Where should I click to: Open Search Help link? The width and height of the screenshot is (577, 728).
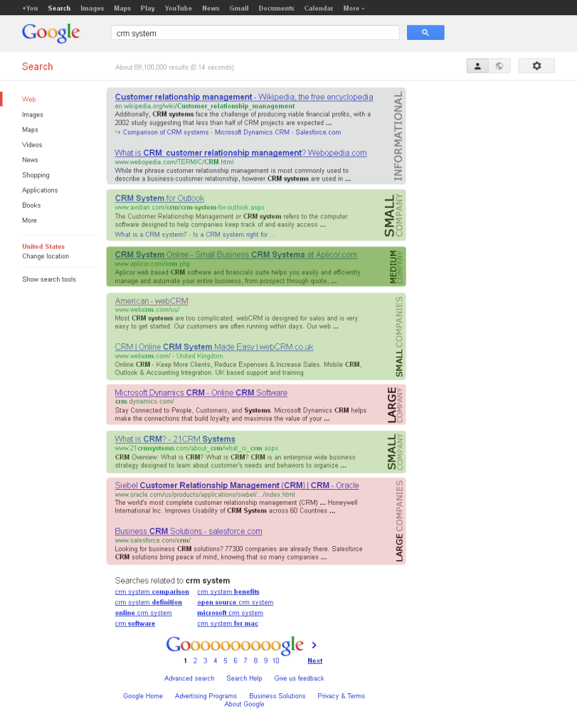244,678
